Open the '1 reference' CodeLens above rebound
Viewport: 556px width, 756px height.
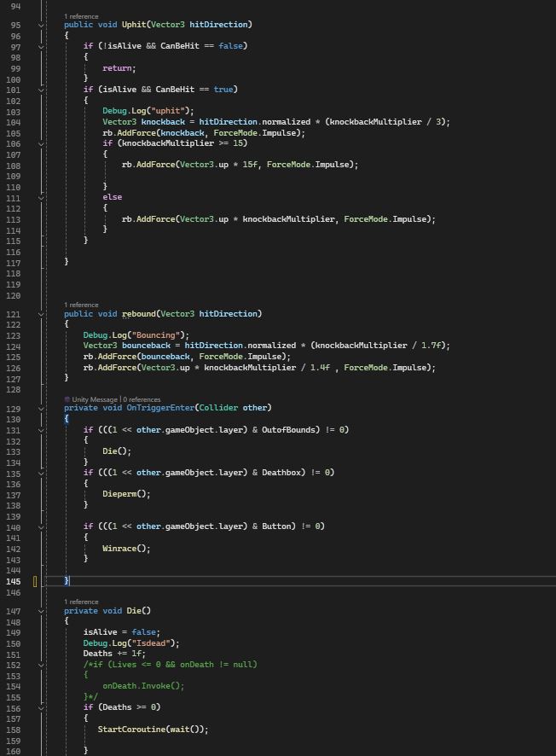tap(81, 305)
